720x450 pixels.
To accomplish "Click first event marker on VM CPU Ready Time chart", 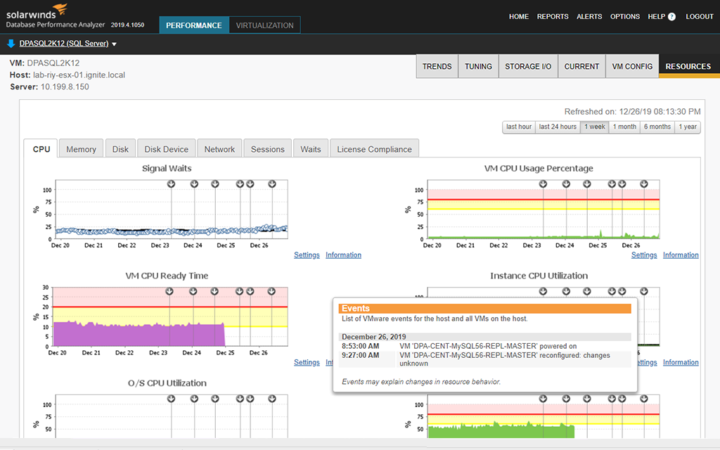I will [x=169, y=292].
